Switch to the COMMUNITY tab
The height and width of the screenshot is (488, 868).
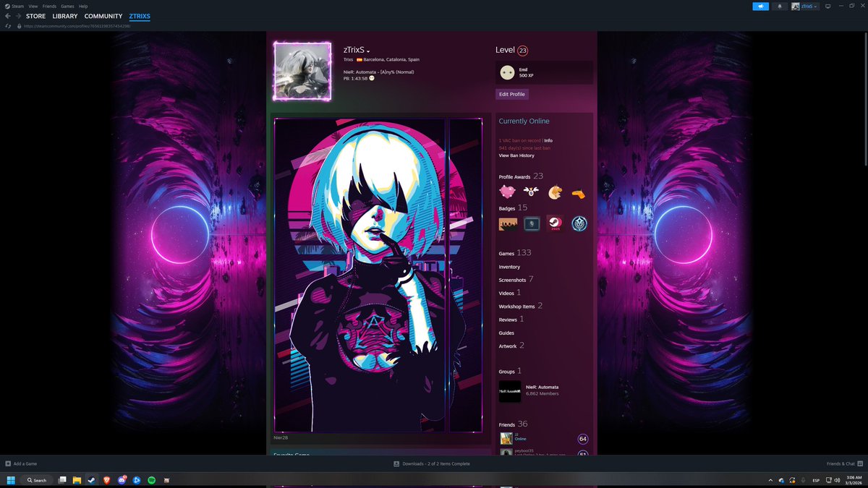click(x=103, y=16)
